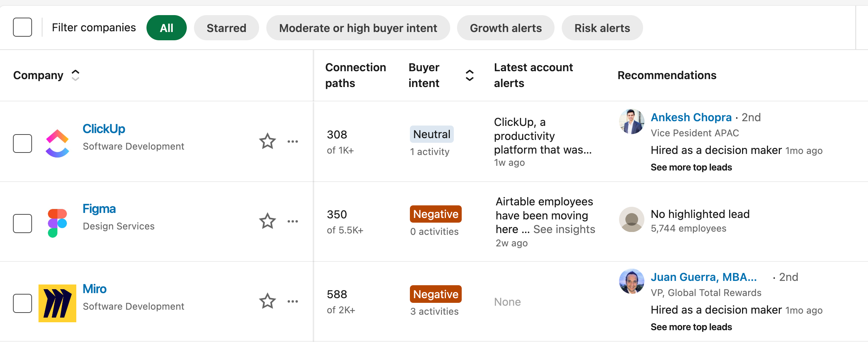This screenshot has height=346, width=868.
Task: Check the Figma row checkbox
Action: [x=22, y=223]
